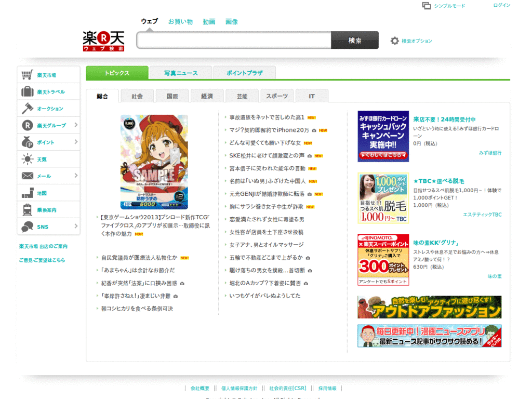This screenshot has height=399, width=532.
Task: Open the anime card SAMPLE thumbnail
Action: [x=154, y=162]
